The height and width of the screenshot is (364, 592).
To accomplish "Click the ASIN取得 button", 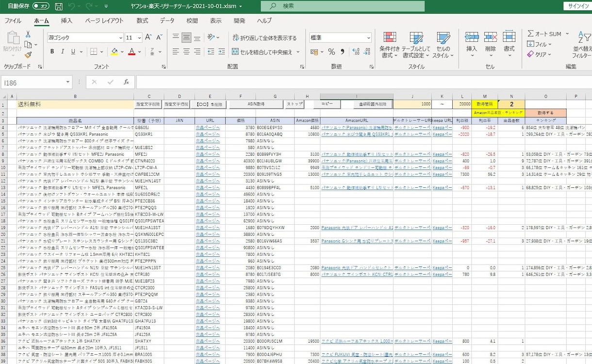I will (x=256, y=104).
